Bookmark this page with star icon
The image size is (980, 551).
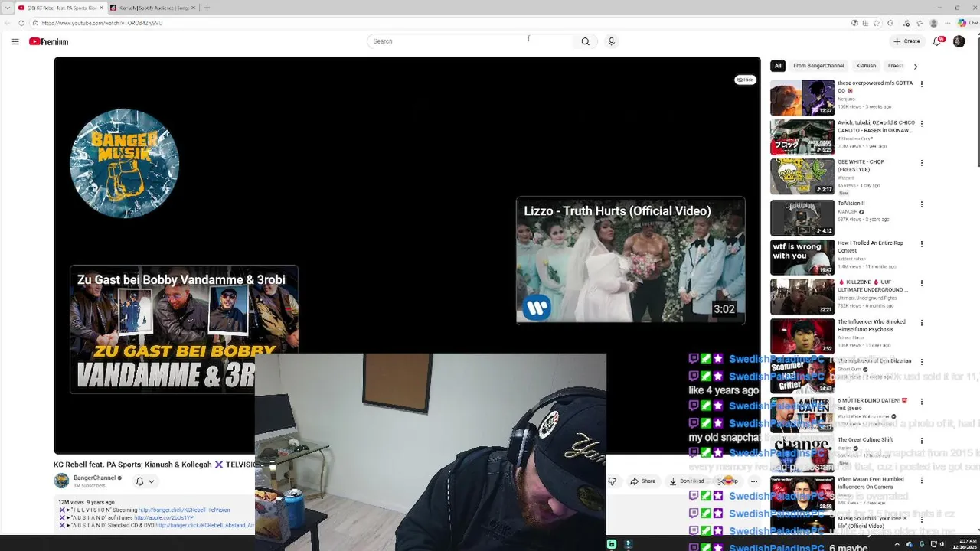coord(877,23)
